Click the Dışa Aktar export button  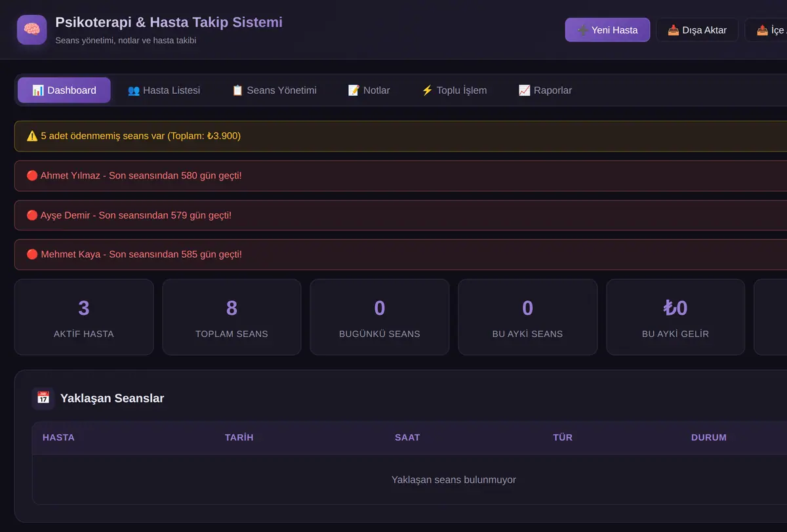(697, 30)
